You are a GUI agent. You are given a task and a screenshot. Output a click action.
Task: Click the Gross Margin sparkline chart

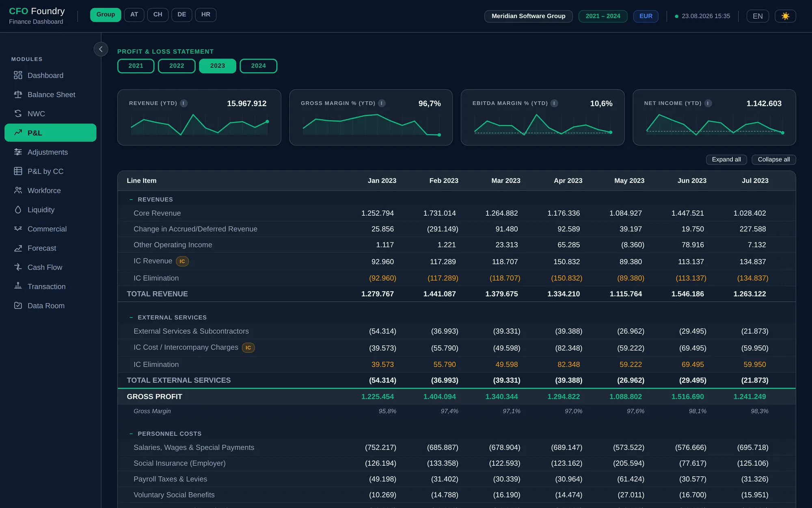[371, 125]
